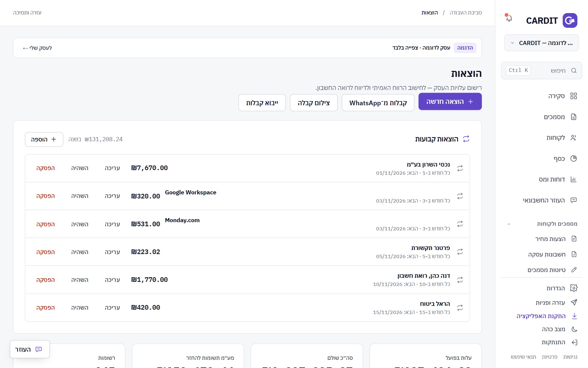The width and height of the screenshot is (588, 368).
Task: Click recurring icon on הראל ביטוח row
Action: coord(460,308)
